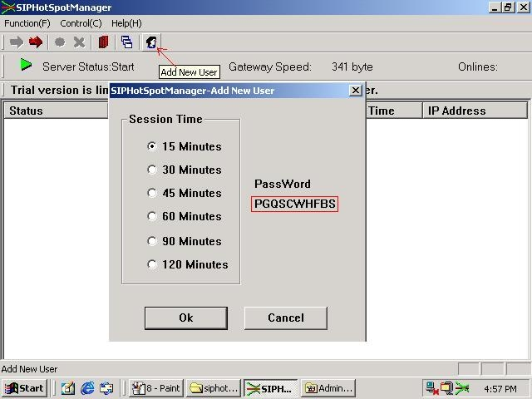This screenshot has width=532, height=399.
Task: Click the notepad quick launch icon
Action: click(68, 388)
